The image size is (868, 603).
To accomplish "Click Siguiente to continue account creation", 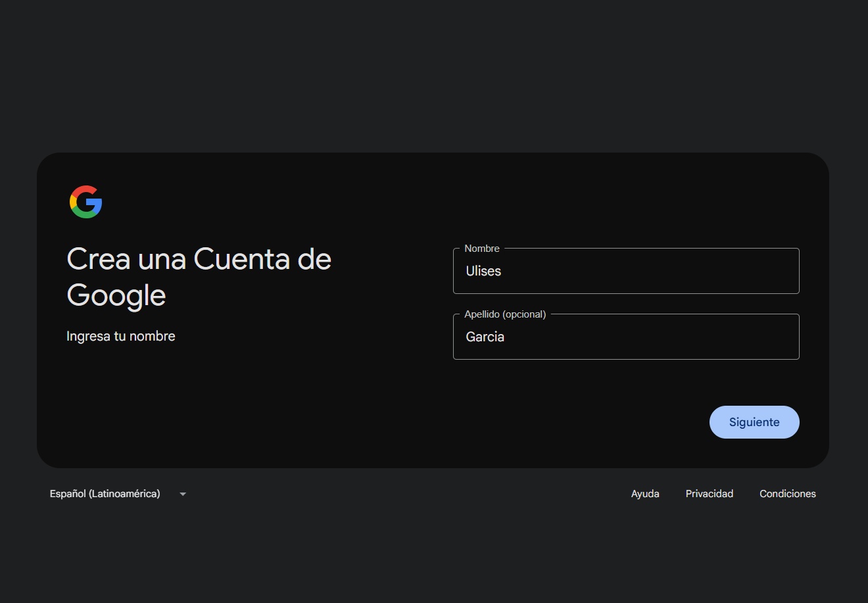I will pos(754,422).
